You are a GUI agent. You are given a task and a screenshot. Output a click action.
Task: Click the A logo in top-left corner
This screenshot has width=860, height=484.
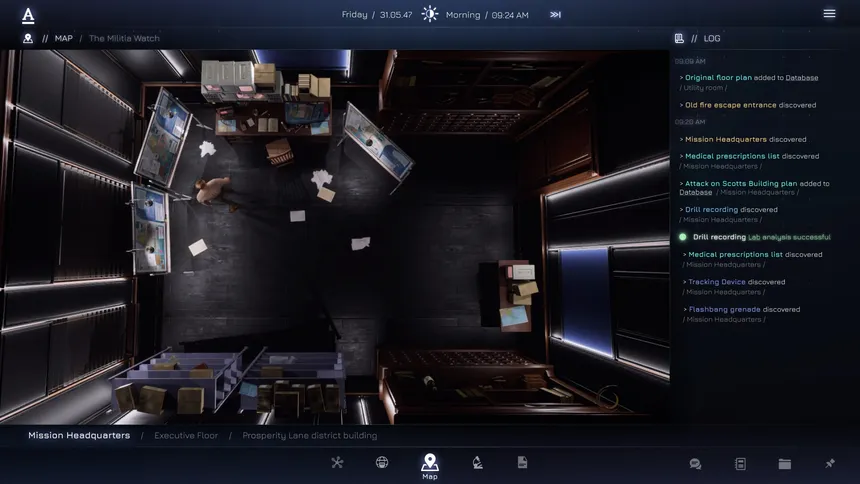(x=28, y=15)
